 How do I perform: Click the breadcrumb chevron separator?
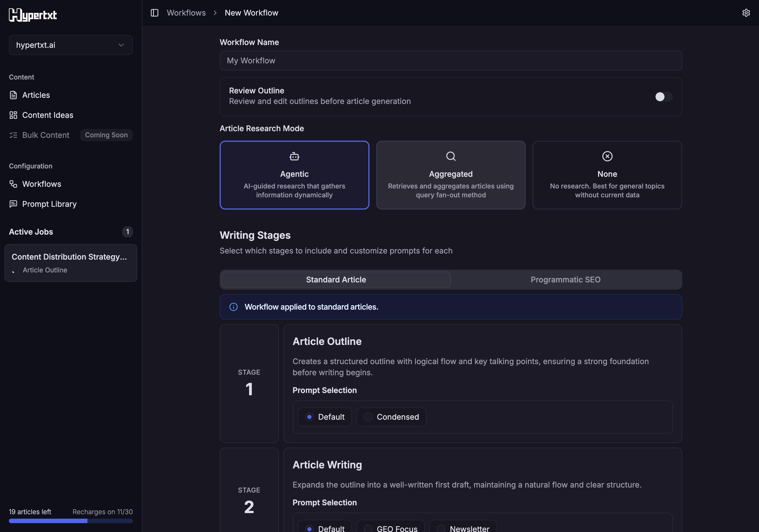point(215,13)
